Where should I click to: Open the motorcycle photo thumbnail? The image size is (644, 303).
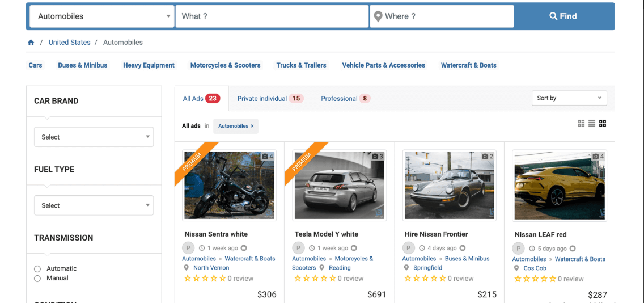coord(229,186)
